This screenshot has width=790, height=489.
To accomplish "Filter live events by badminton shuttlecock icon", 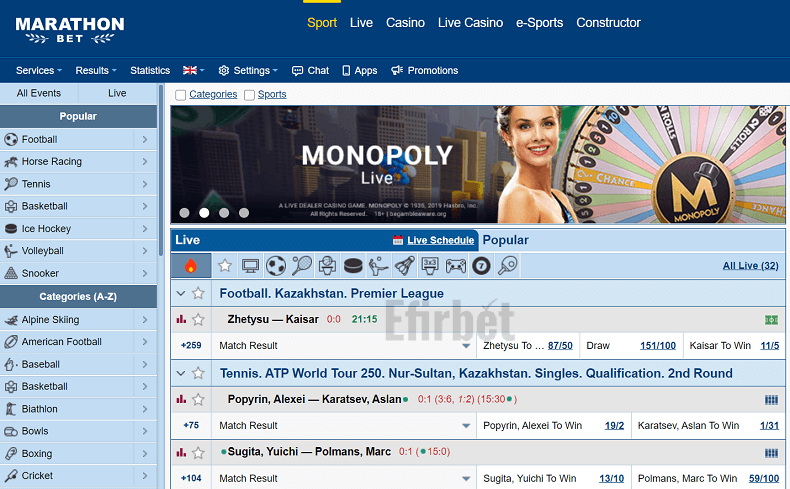I will pyautogui.click(x=404, y=265).
